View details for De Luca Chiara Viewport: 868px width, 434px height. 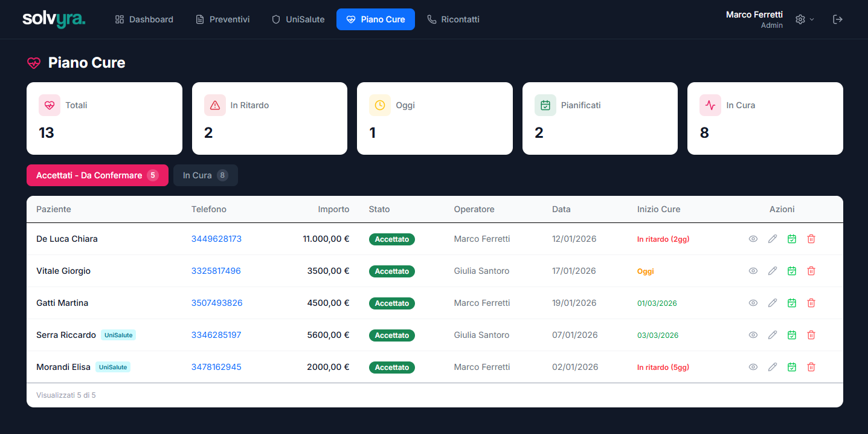(x=753, y=239)
